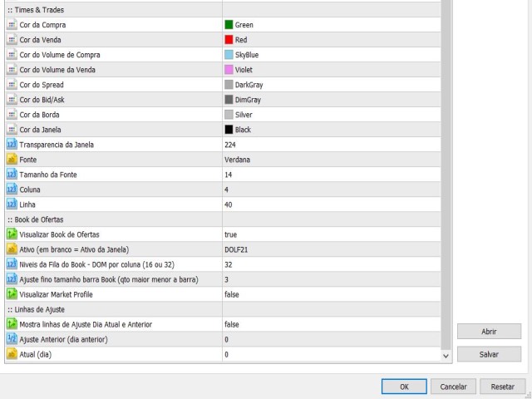532x399 pixels.
Task: Click the scrollbar down arrow
Action: [x=446, y=356]
